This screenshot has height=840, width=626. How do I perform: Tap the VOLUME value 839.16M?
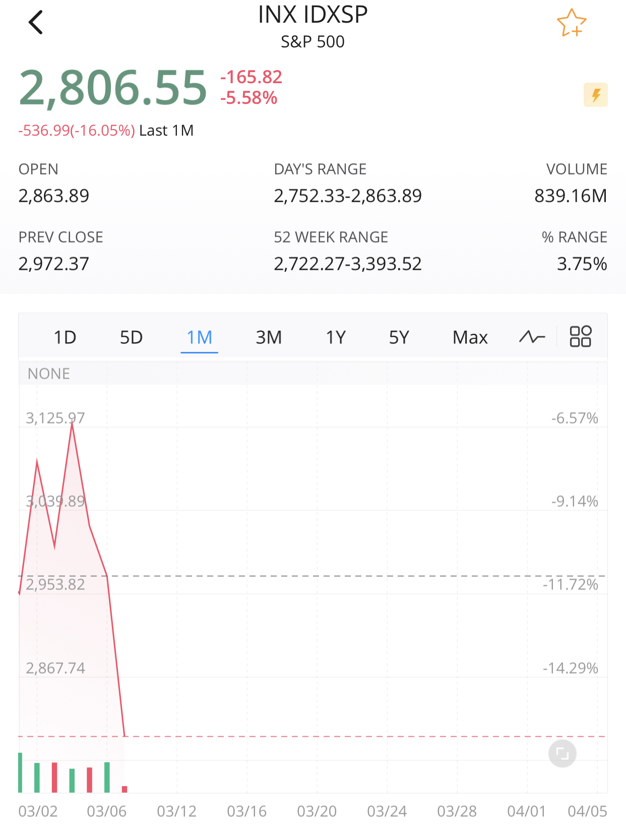[x=571, y=196]
